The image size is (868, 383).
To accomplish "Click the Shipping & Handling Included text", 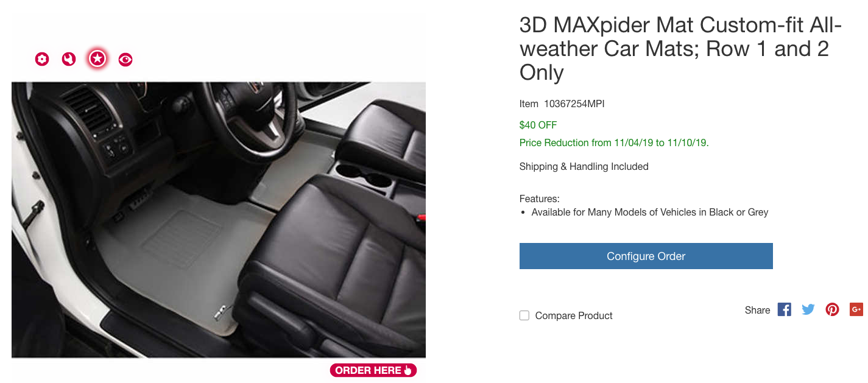I will (584, 166).
